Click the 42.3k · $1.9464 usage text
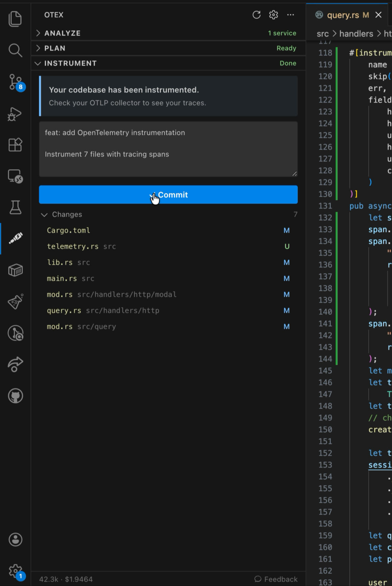The image size is (392, 586). pos(66,579)
